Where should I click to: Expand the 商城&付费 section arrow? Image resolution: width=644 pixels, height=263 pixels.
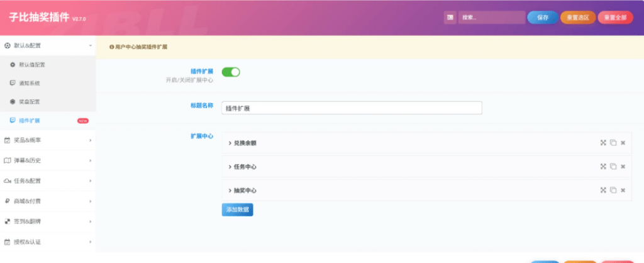(x=91, y=201)
